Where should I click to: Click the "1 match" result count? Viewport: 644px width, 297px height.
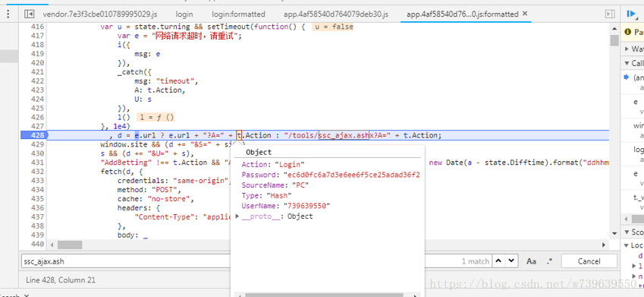(475, 261)
